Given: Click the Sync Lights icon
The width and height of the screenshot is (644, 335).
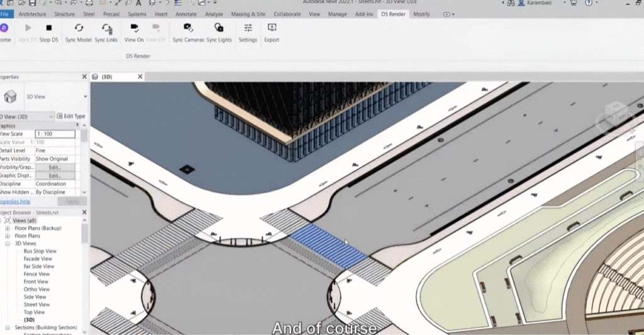Looking at the screenshot, I should point(219,28).
